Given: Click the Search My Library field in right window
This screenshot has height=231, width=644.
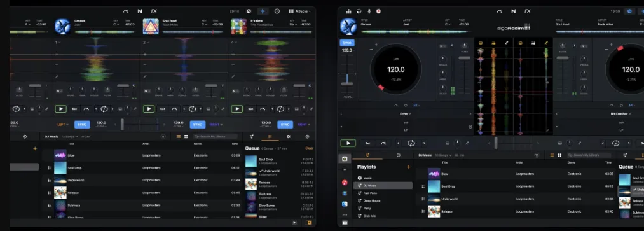Looking at the screenshot, I should pyautogui.click(x=589, y=155).
